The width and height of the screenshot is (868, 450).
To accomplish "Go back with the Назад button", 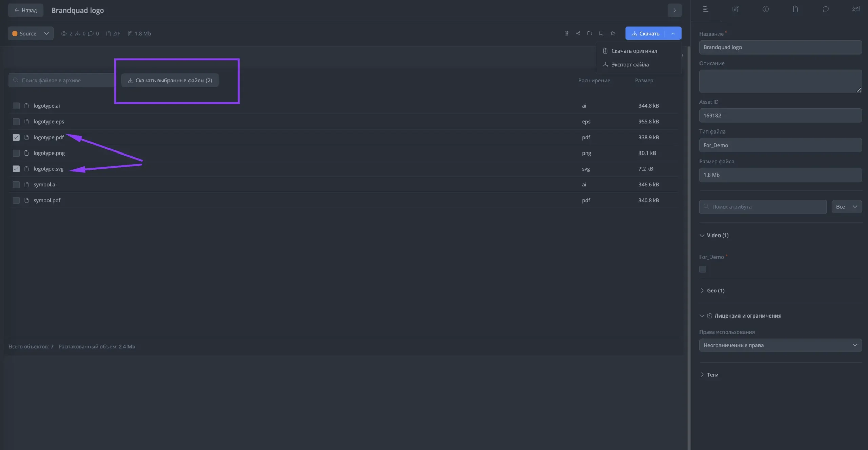I will [26, 10].
